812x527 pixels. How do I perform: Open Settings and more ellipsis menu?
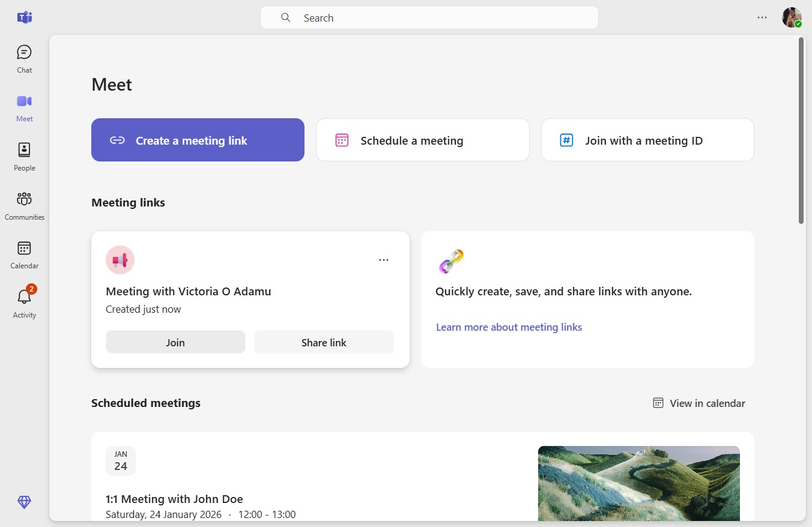click(762, 17)
